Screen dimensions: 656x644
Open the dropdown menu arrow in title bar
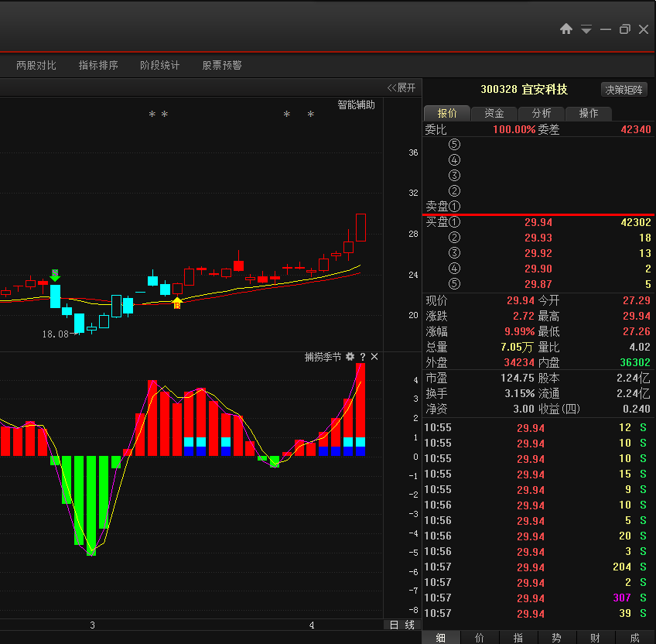pyautogui.click(x=586, y=29)
